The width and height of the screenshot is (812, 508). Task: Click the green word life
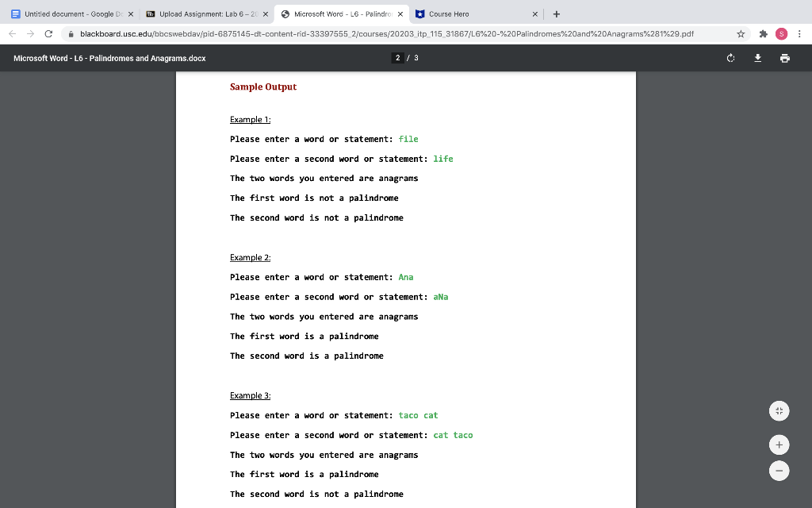tap(442, 159)
